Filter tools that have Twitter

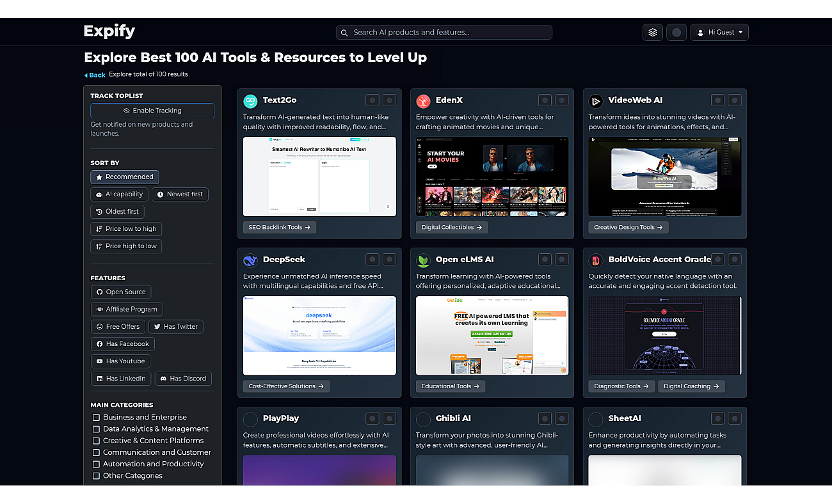176,327
